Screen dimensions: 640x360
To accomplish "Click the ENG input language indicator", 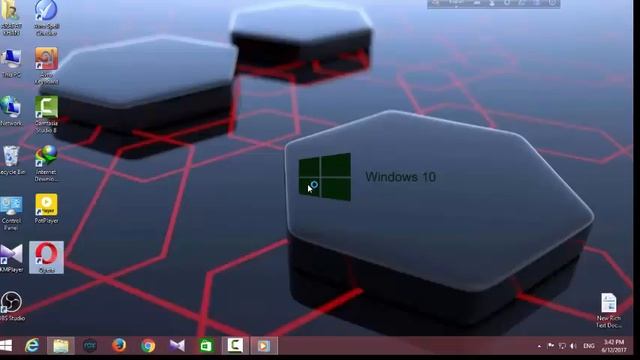I will point(589,346).
